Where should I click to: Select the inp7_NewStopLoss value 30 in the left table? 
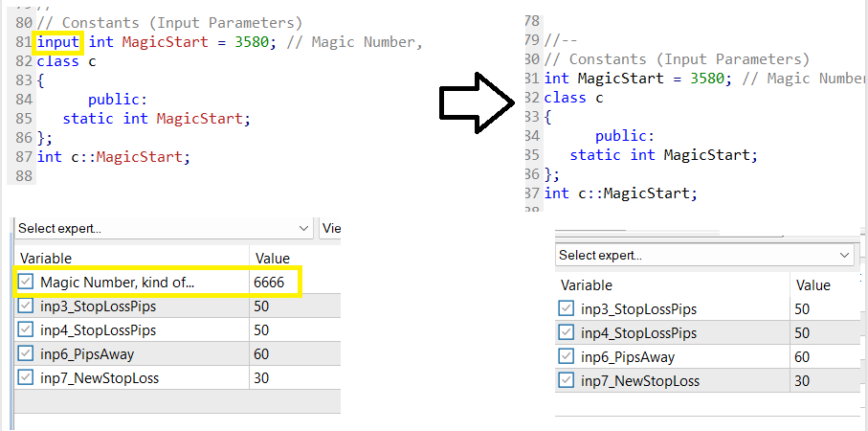295,377
